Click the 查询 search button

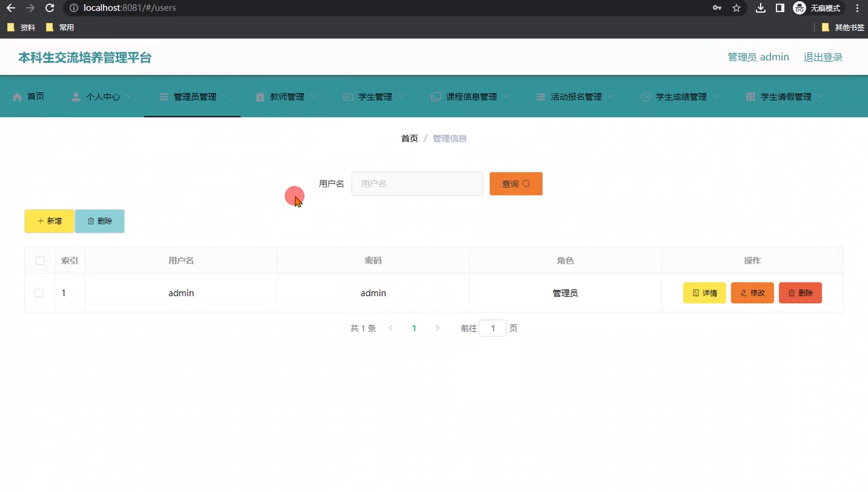click(516, 184)
